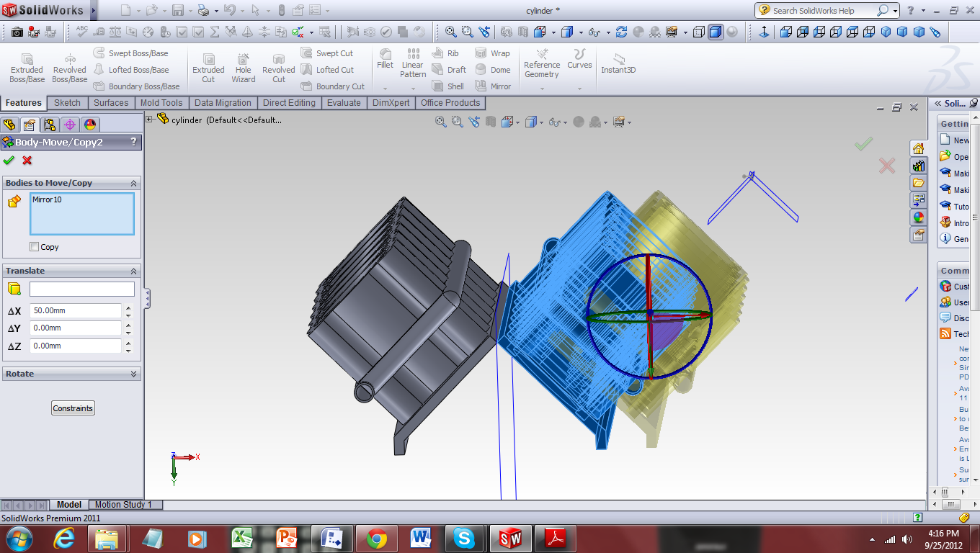Collapse the Bodies to Move/Copy section
This screenshot has width=980, height=553.
(x=133, y=183)
